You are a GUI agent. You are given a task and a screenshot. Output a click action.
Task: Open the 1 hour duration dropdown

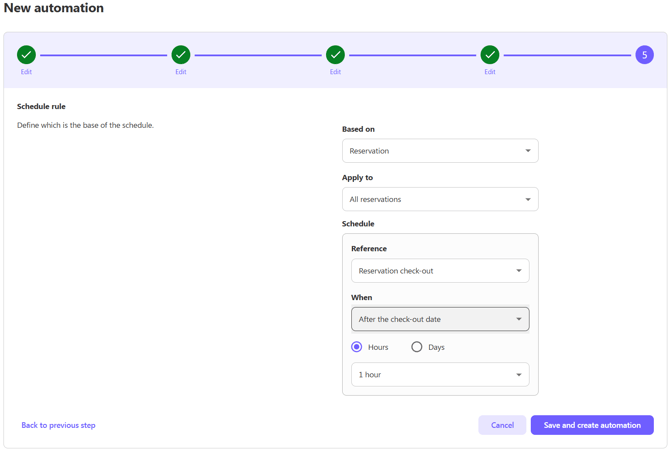click(x=440, y=375)
